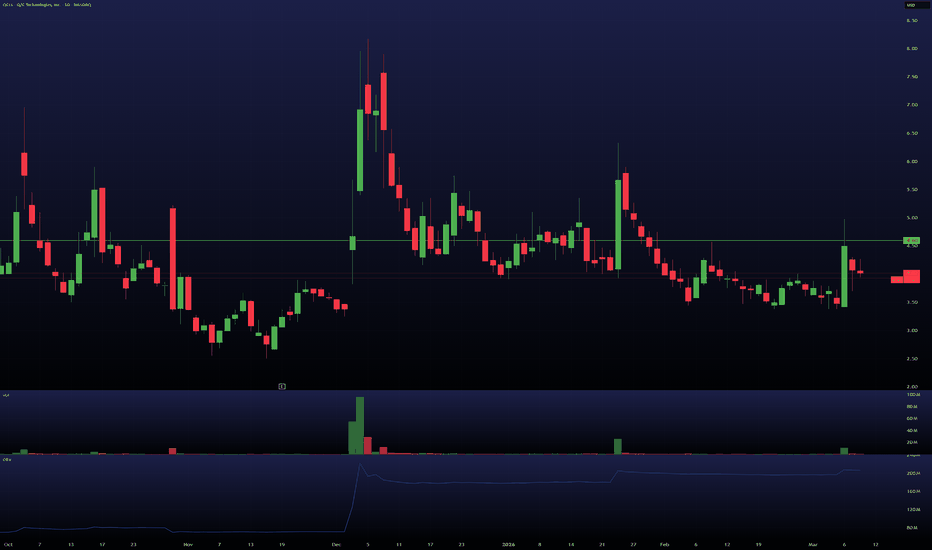Click the Dec label on the time axis
Screen dimensions: 932x550
coord(336,544)
